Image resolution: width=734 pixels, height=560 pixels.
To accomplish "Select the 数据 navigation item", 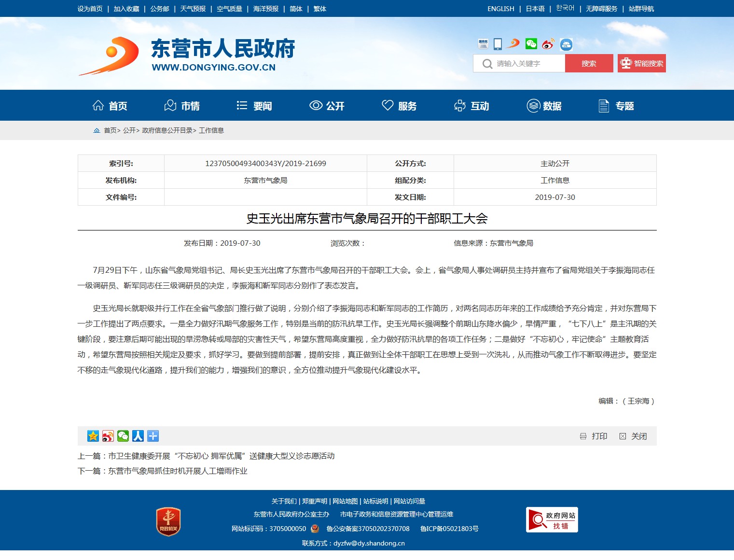I will [544, 106].
